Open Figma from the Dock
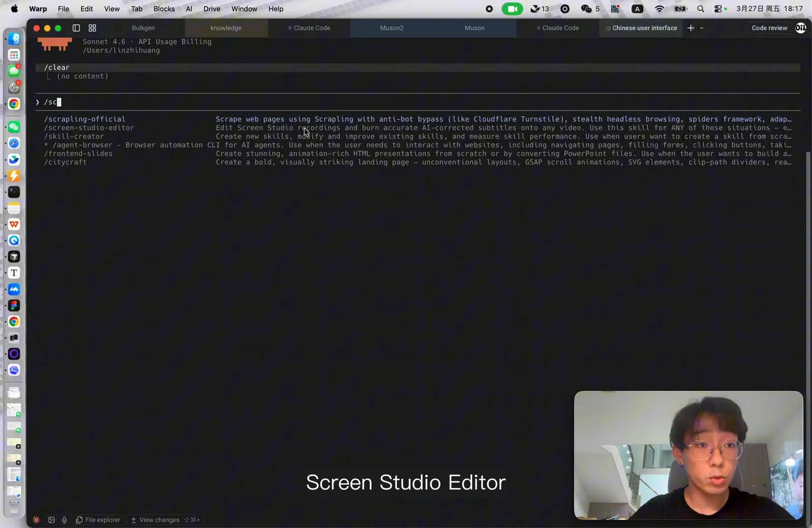Image resolution: width=812 pixels, height=528 pixels. coord(14,305)
